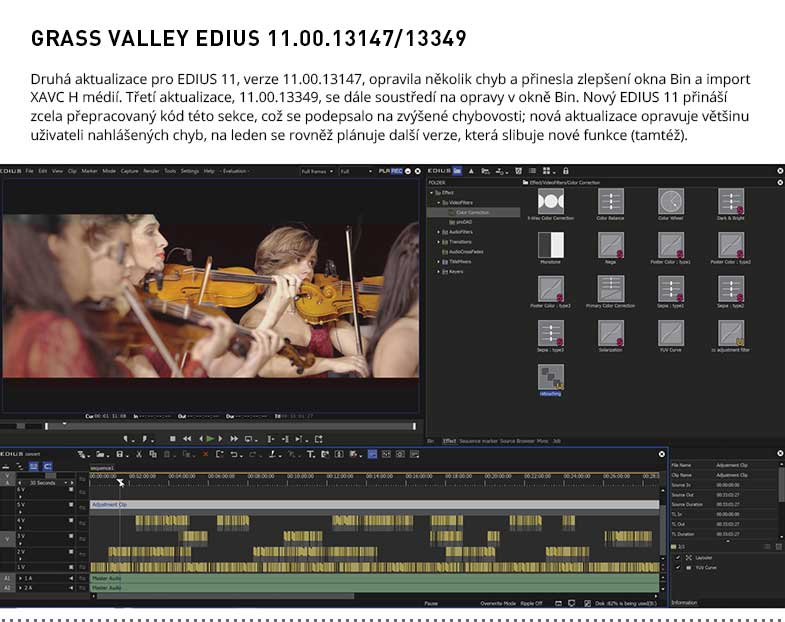Viewport: 785px width, 622px height.
Task: Click the Copy icon in timeline toolbar
Action: 153,454
